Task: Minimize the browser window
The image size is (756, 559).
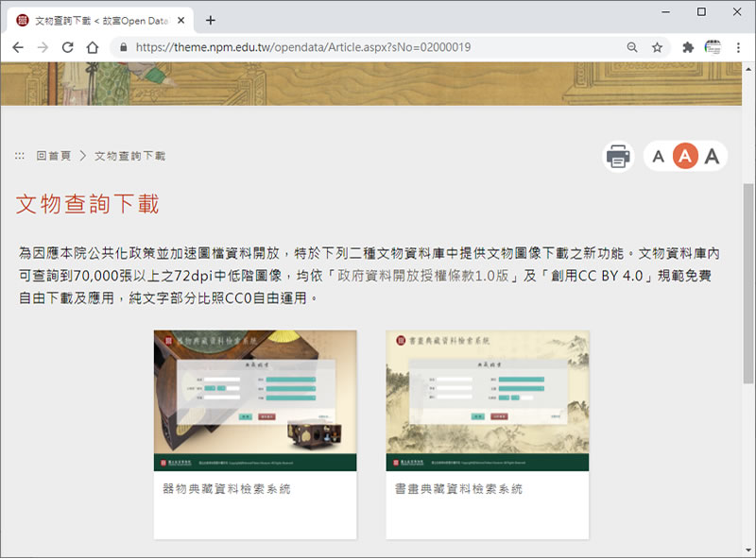Action: (666, 11)
